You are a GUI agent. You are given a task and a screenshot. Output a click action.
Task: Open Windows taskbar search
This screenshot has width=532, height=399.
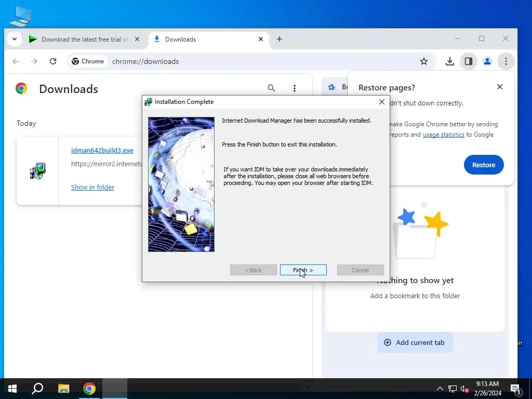click(37, 389)
